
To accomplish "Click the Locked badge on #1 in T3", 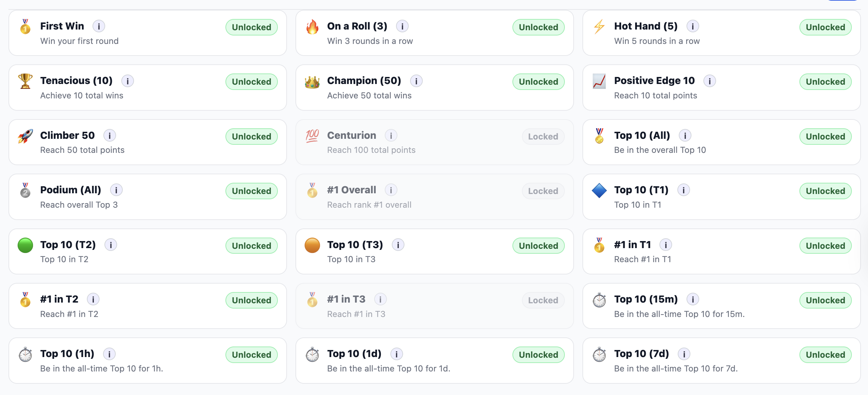I will point(543,300).
